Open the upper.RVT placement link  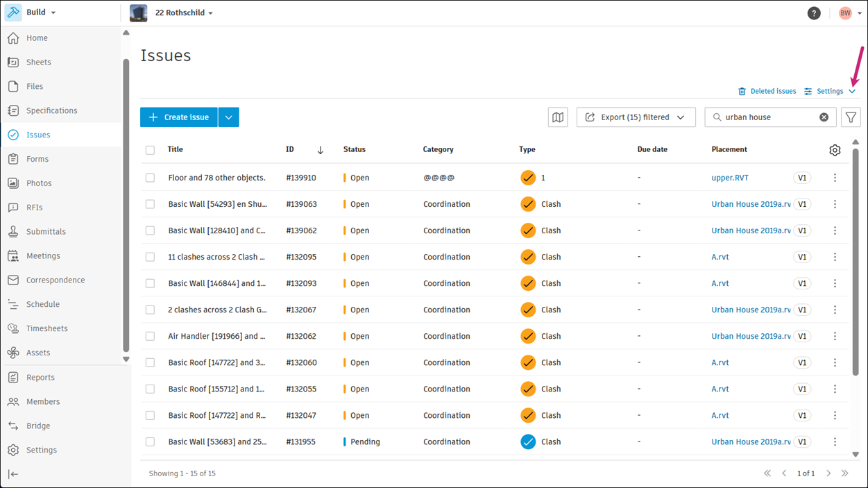(730, 178)
